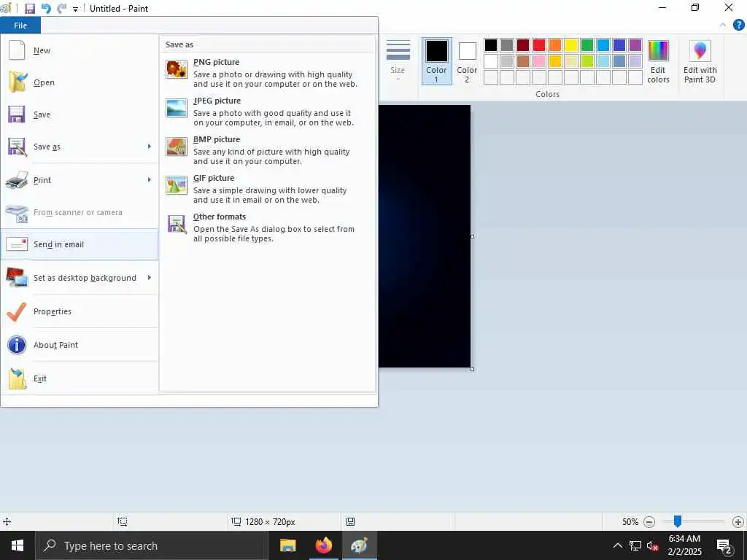Open About Paint info icon

point(17,345)
